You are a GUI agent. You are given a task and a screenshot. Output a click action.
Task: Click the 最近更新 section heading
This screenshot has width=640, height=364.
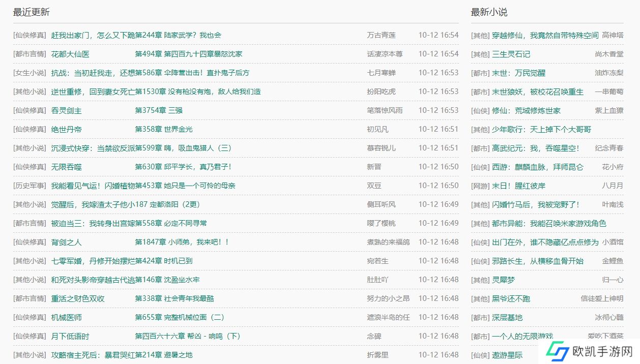[x=32, y=12]
